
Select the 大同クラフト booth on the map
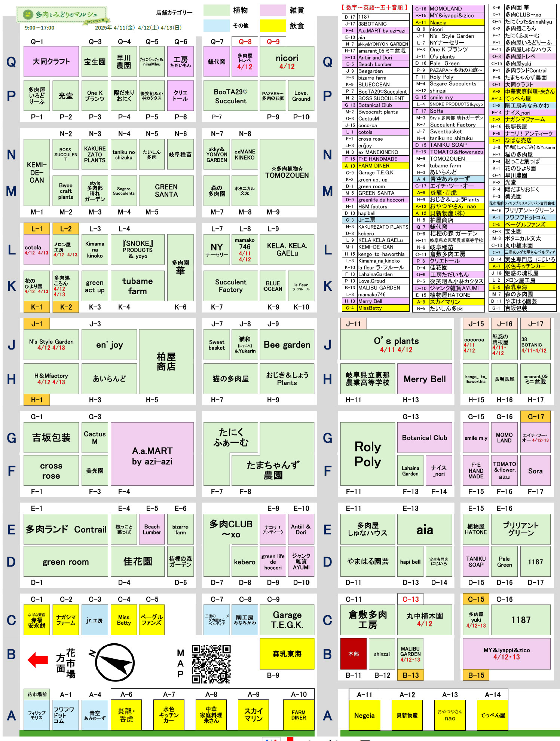coord(51,61)
